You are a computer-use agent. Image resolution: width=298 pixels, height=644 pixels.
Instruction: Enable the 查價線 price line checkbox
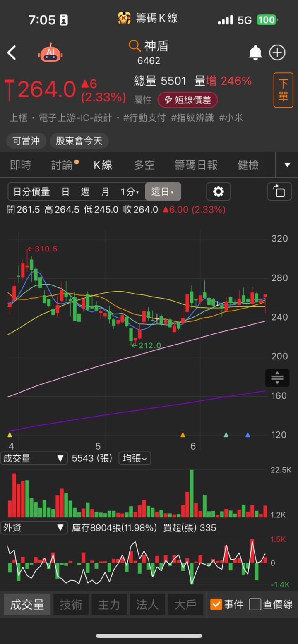[x=255, y=604]
